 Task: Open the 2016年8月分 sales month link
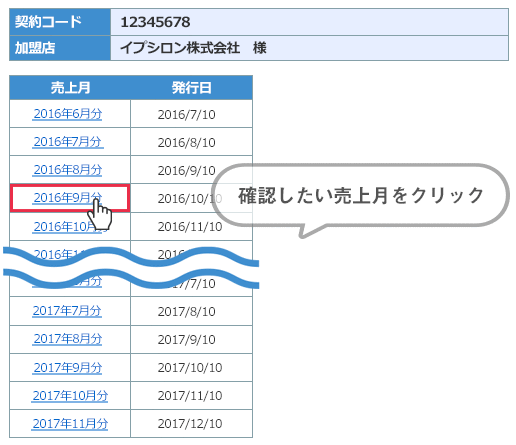tap(68, 170)
